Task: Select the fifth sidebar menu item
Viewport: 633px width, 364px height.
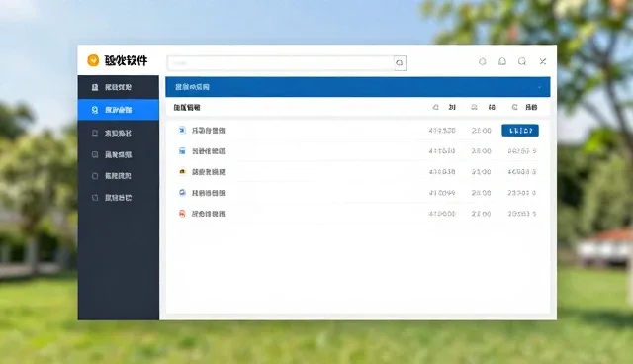Action: click(119, 176)
